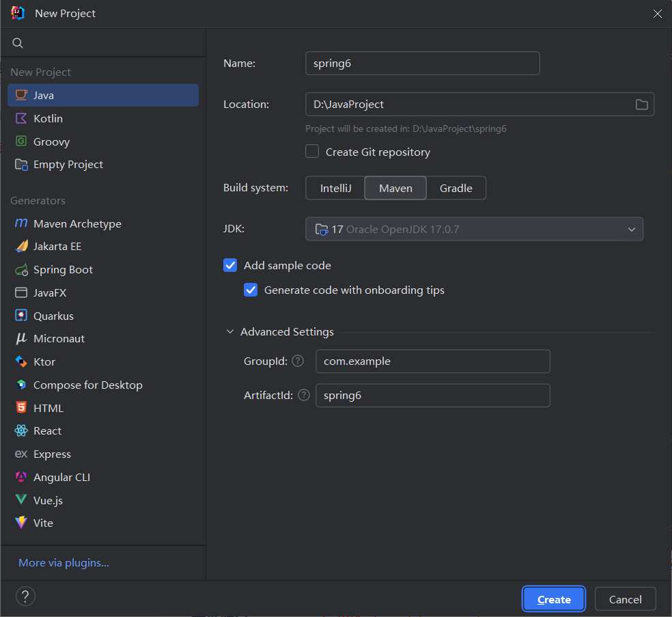Select the Micronaut mu icon
The image size is (672, 617).
click(x=21, y=338)
